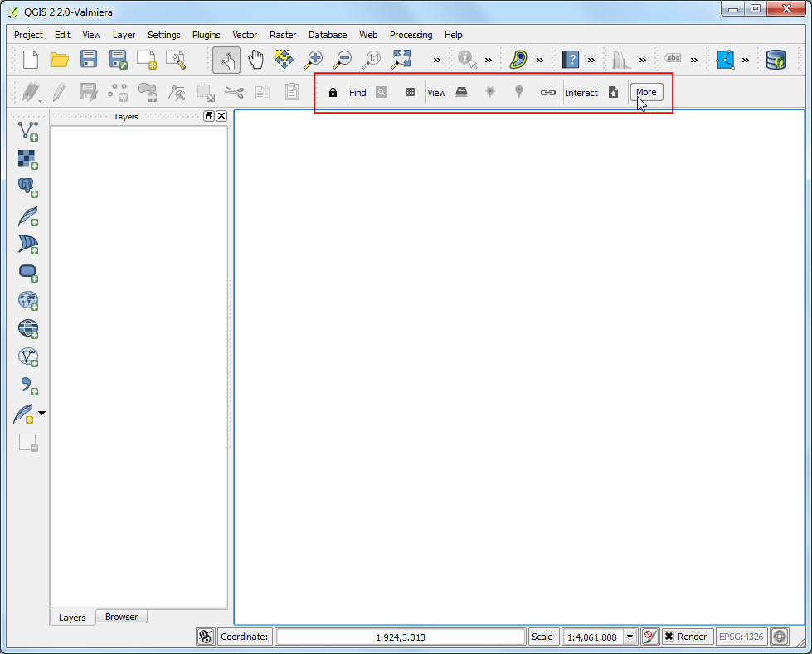Screen dimensions: 812x654
Task: Open Add PostGIS Layers elephant icon
Action: pyautogui.click(x=28, y=187)
